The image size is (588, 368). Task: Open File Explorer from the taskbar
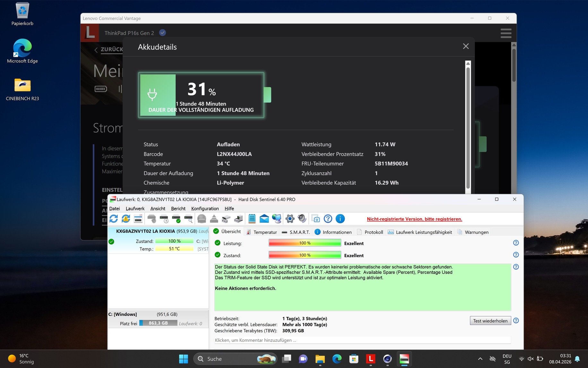pos(320,359)
